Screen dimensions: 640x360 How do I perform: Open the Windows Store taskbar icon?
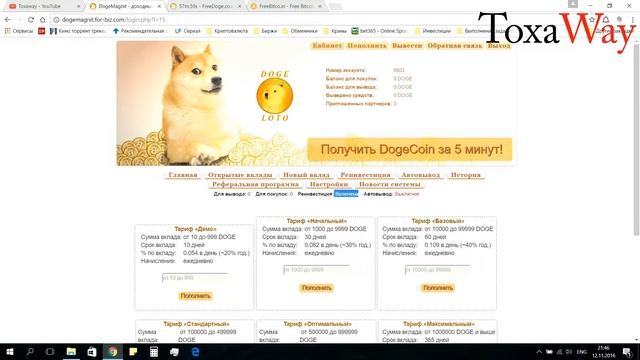pyautogui.click(x=92, y=352)
